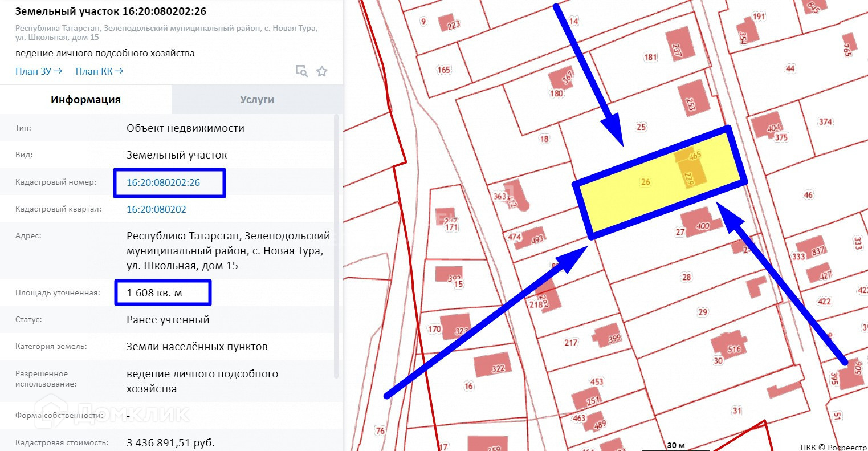Open cadastral number link 16:20:080202:26
Screen dimensions: 868x451
(x=164, y=182)
